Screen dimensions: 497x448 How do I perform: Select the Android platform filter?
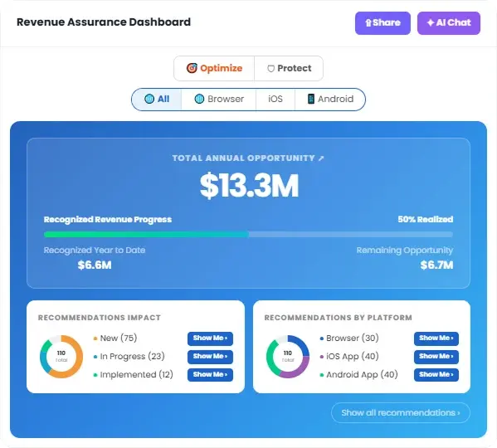tap(330, 100)
